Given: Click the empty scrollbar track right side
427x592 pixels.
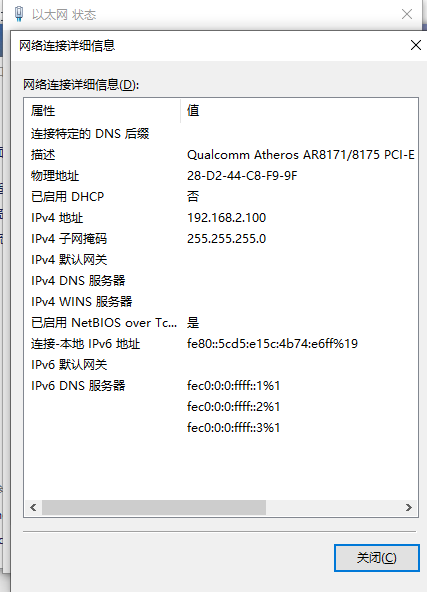Looking at the screenshot, I should coord(333,507).
